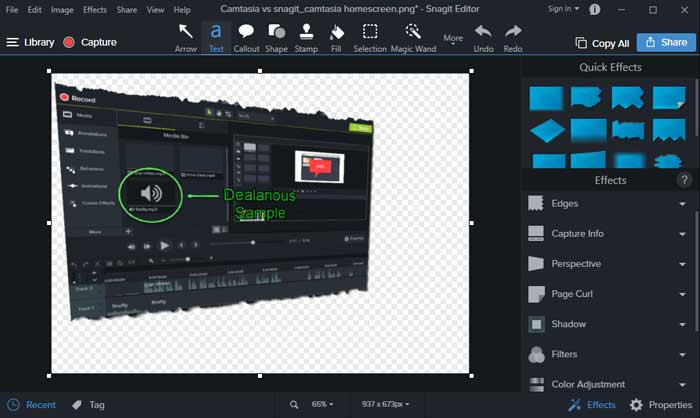Expand the Capture Info options
The image size is (700, 418).
click(x=683, y=234)
